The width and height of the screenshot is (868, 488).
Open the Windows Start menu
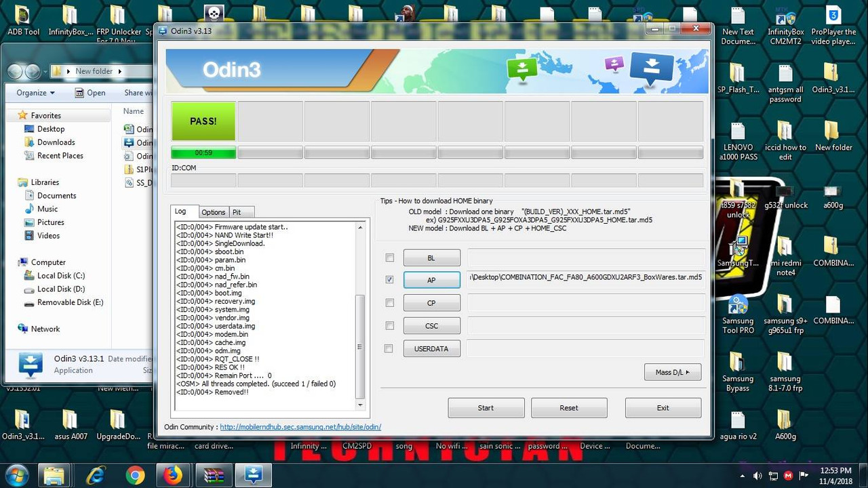[x=16, y=474]
